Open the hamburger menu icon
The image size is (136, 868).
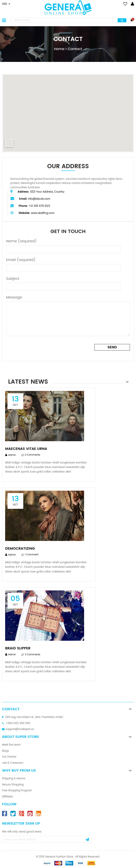coord(4,20)
